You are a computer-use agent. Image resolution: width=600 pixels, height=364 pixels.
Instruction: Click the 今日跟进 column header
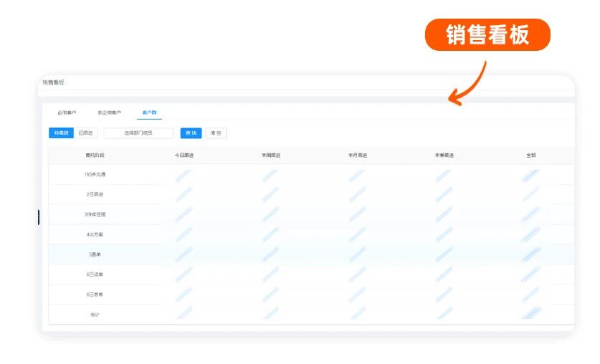tap(184, 155)
